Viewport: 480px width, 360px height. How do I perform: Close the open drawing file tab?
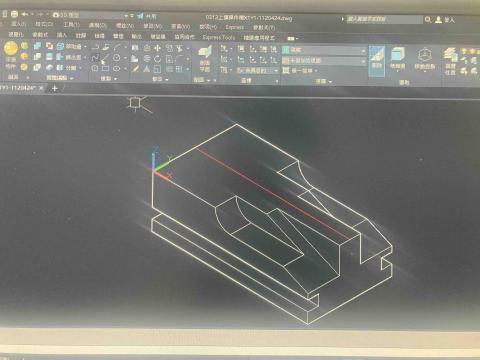click(41, 88)
